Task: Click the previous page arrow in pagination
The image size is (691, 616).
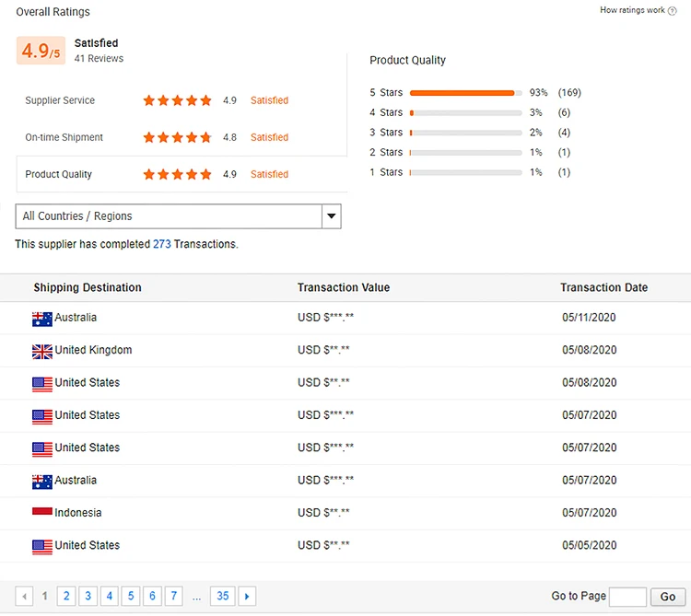Action: point(25,597)
